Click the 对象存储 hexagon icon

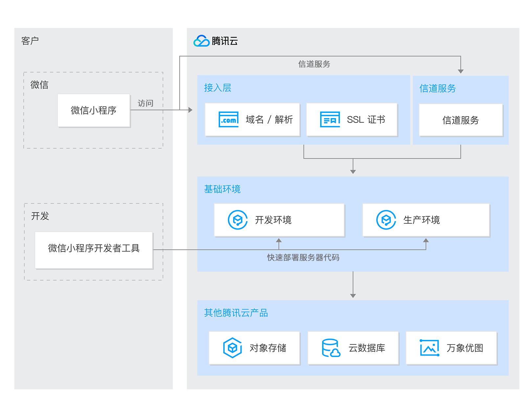tap(233, 348)
